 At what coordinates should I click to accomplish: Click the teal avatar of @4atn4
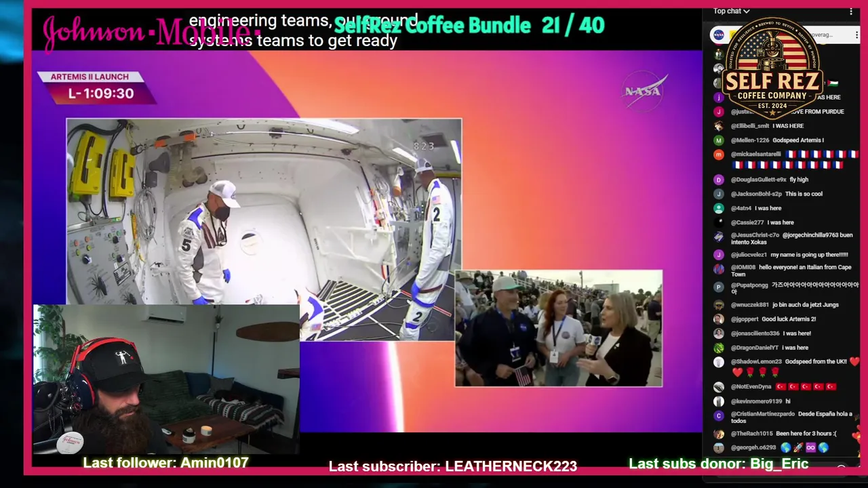[x=719, y=208]
